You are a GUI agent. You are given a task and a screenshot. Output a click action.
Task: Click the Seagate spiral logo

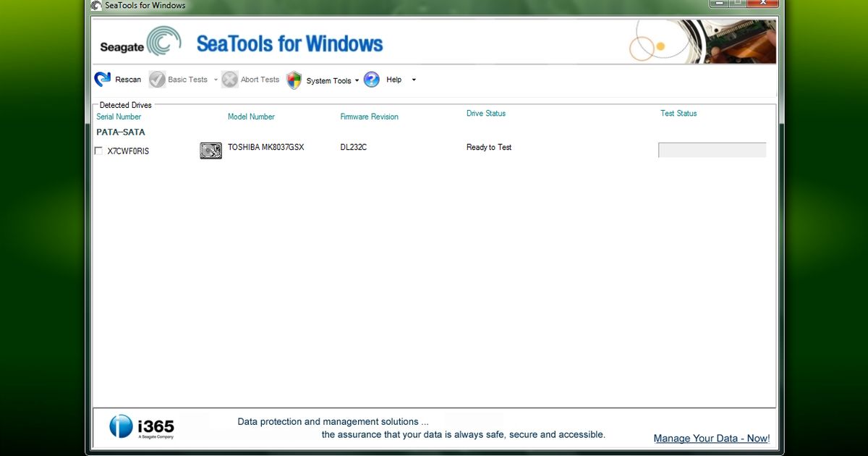(165, 41)
